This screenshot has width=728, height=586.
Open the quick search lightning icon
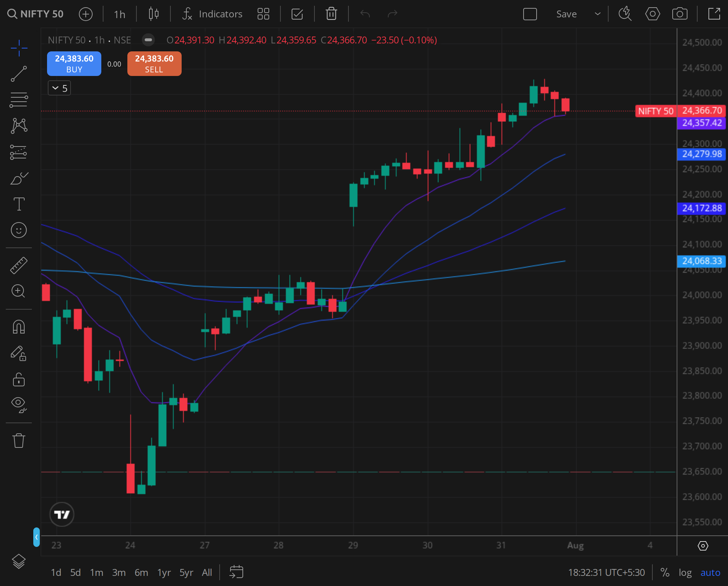(x=625, y=14)
